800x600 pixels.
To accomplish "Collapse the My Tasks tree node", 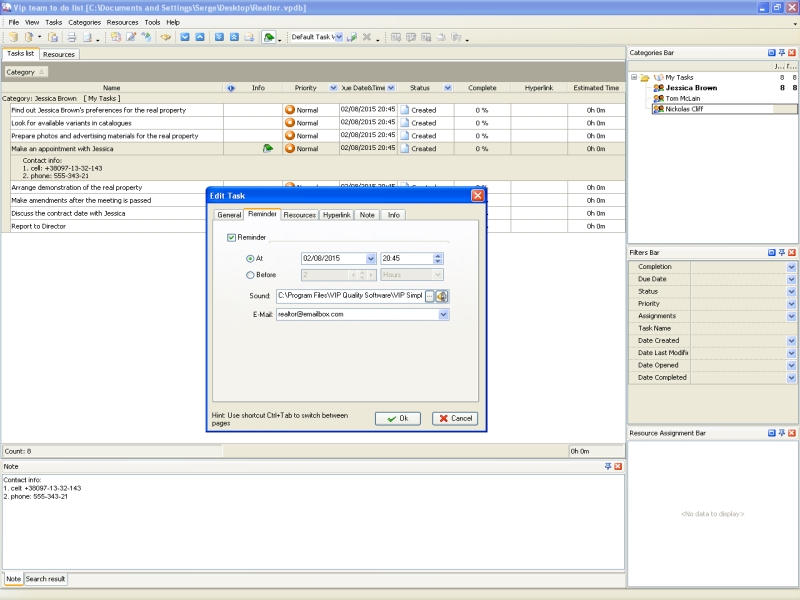I will tap(633, 77).
